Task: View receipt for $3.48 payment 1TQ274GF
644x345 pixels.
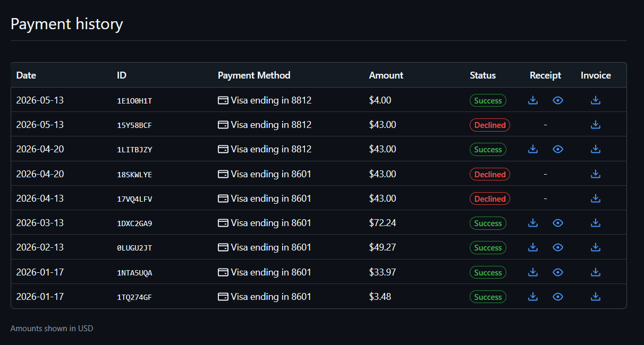Action: (x=557, y=297)
